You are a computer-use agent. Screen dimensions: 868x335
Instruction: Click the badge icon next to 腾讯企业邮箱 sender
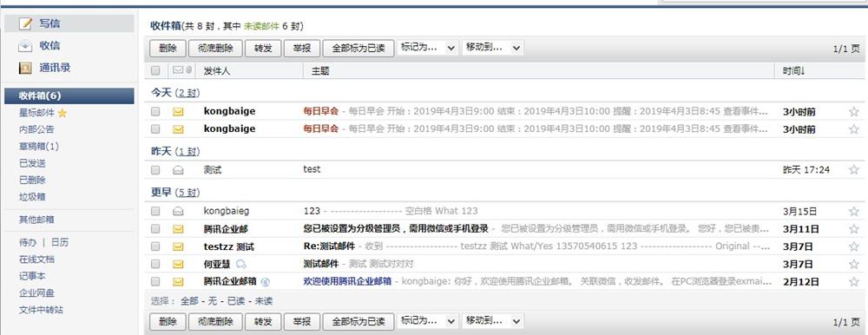point(265,282)
